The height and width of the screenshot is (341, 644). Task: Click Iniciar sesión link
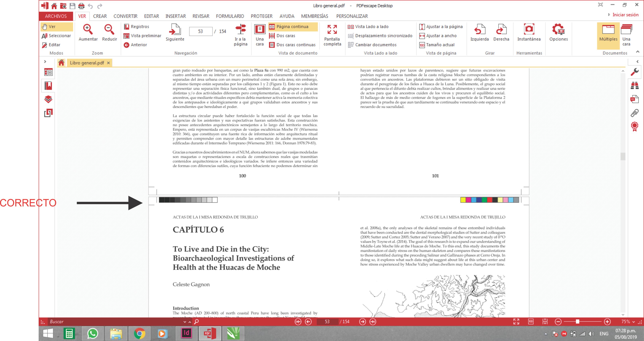tap(625, 15)
